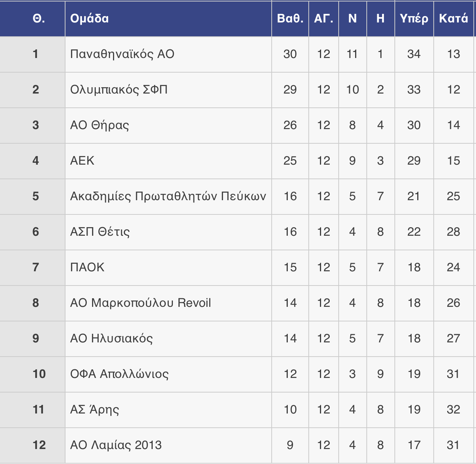
Task: Select the ΟΦΑ Απολλώνιος team name
Action: pyautogui.click(x=119, y=374)
